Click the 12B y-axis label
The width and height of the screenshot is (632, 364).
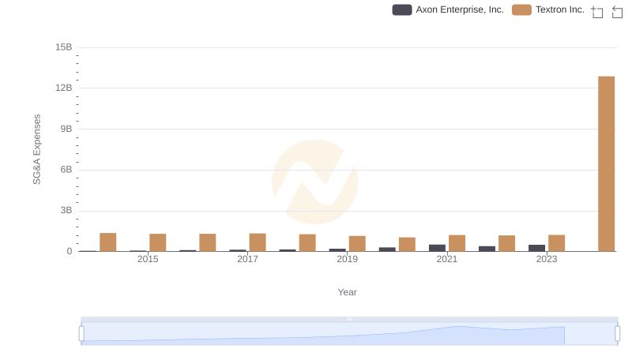coord(64,88)
